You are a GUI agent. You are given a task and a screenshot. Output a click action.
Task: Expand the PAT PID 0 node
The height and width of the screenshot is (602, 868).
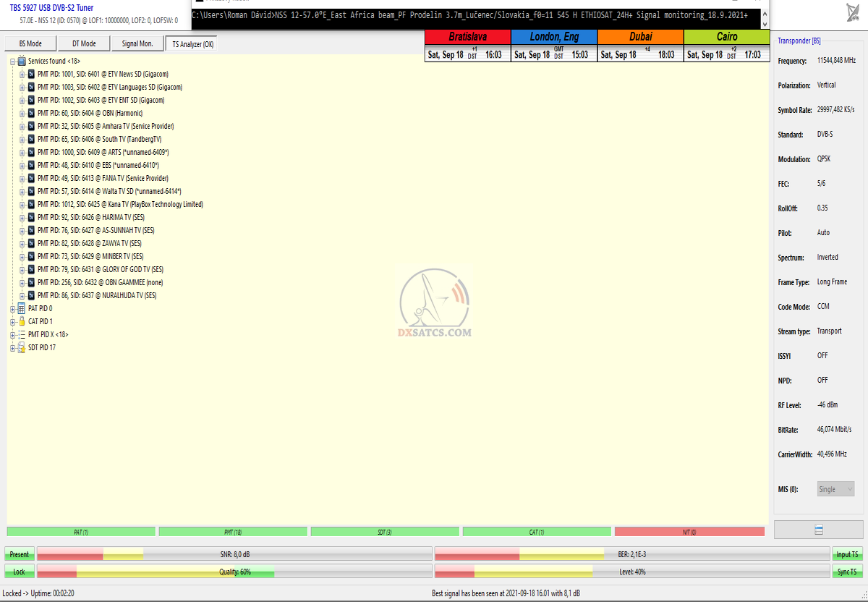tap(12, 309)
